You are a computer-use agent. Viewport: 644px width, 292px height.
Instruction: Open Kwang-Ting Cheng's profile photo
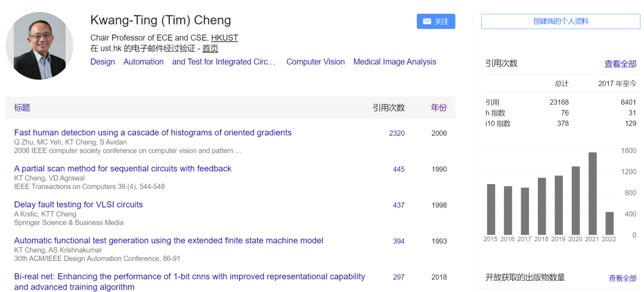pyautogui.click(x=39, y=46)
